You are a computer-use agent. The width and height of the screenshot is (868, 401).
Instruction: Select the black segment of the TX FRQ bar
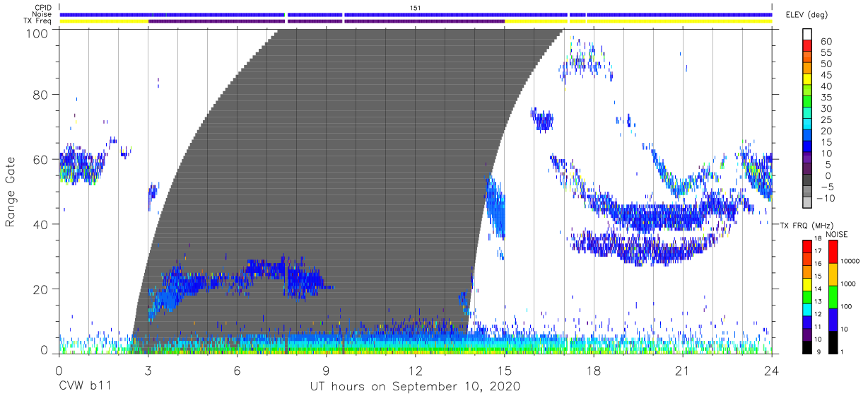click(808, 346)
